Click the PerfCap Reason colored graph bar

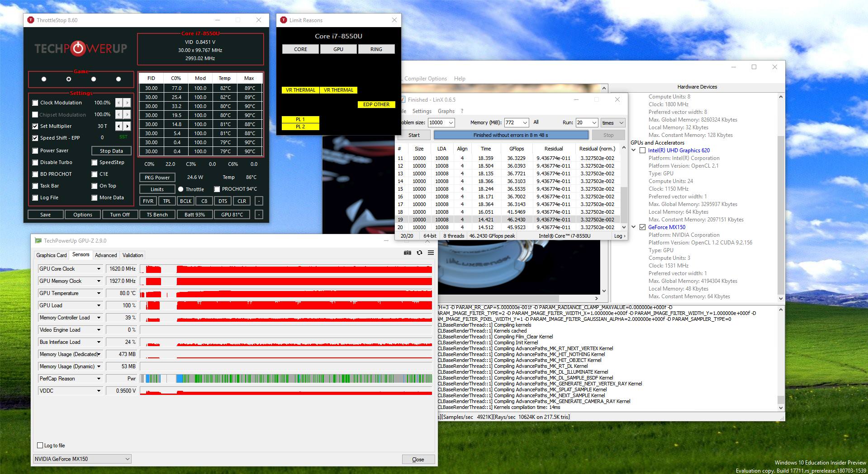pos(286,379)
